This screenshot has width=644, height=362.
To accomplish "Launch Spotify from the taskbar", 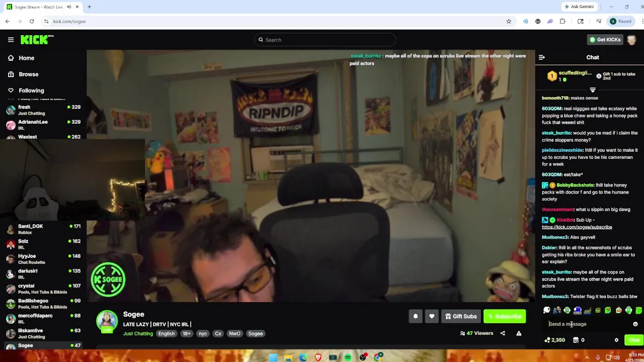I will tap(348, 357).
